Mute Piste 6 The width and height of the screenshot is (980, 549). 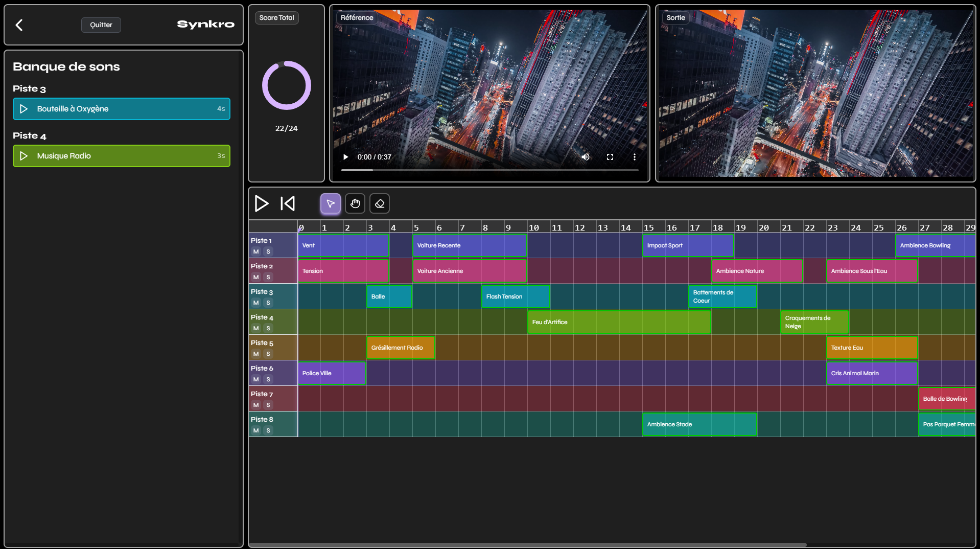tap(256, 379)
